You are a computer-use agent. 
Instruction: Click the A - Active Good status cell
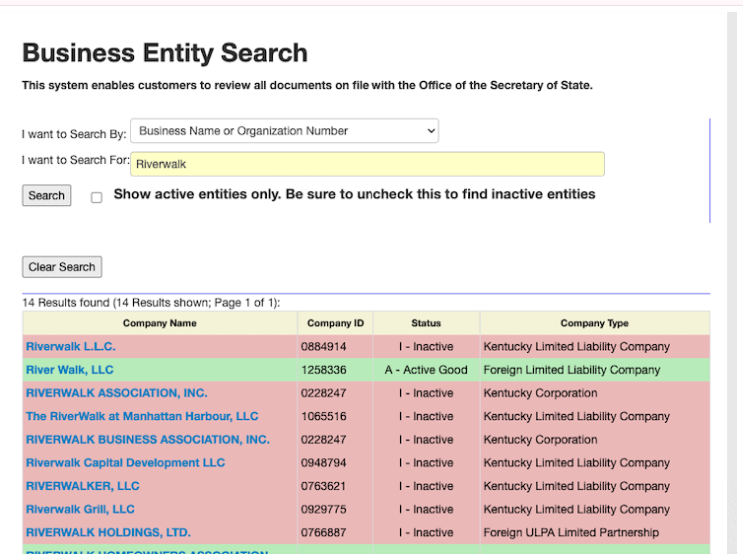(x=426, y=370)
